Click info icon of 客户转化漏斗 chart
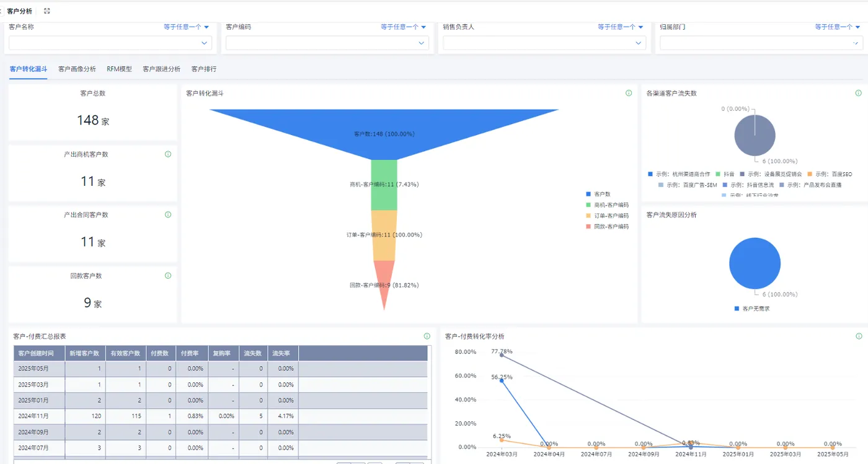Viewport: 868px width, 464px height. click(x=629, y=94)
